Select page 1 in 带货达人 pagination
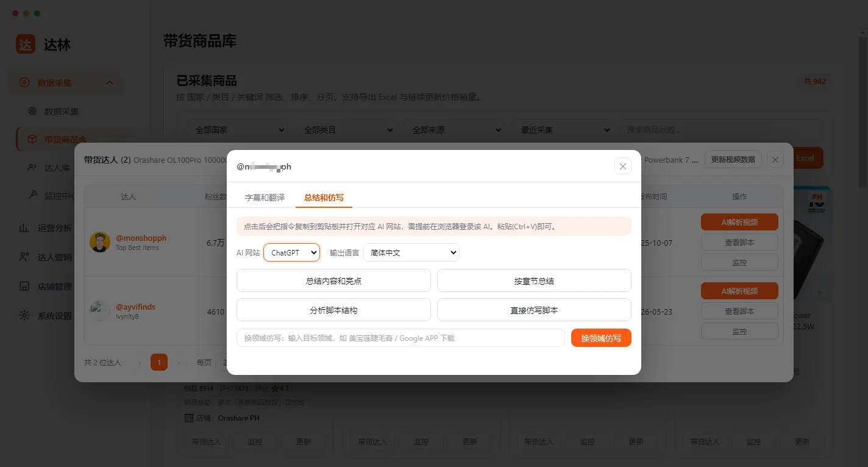868x467 pixels. (x=159, y=362)
